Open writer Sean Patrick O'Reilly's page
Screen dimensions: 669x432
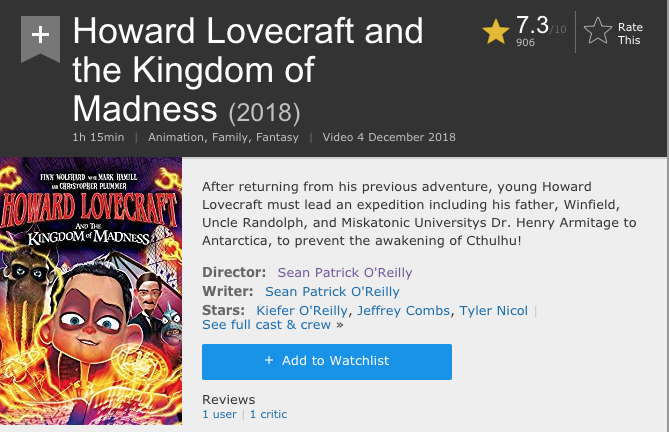click(332, 291)
